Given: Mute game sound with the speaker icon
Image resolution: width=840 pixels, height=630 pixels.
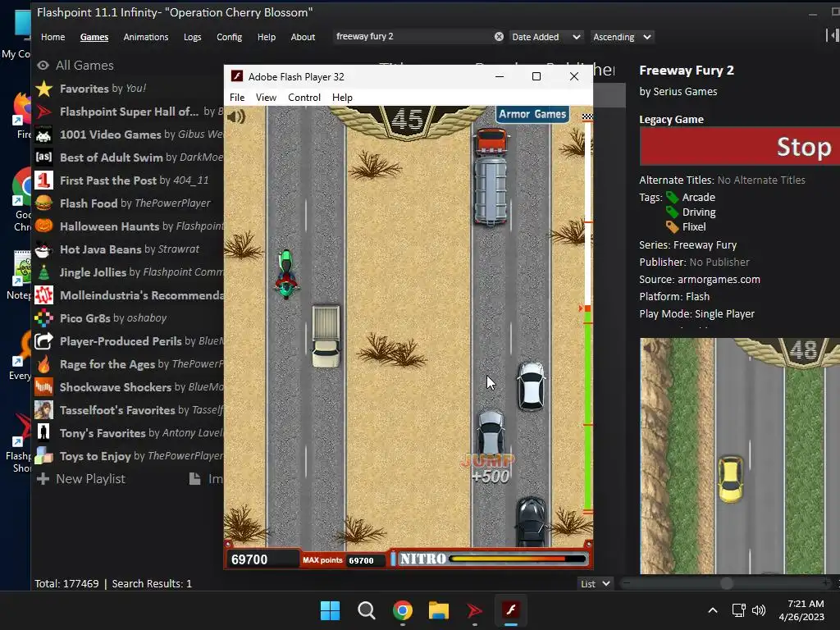Looking at the screenshot, I should click(236, 116).
